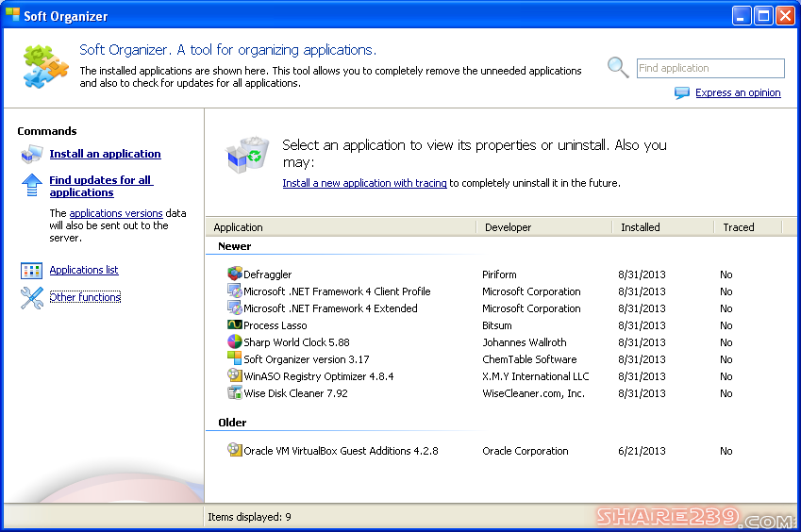Viewport: 801px width, 532px height.
Task: Open Other functions link
Action: (x=85, y=297)
